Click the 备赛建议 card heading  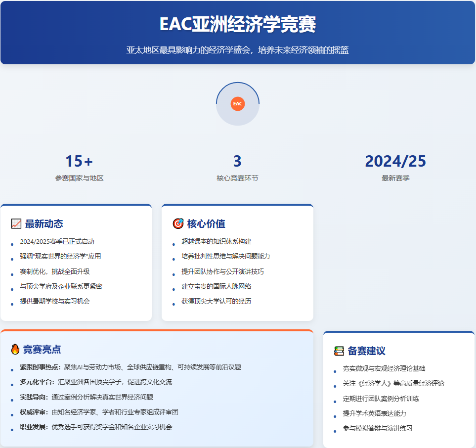[366, 351]
